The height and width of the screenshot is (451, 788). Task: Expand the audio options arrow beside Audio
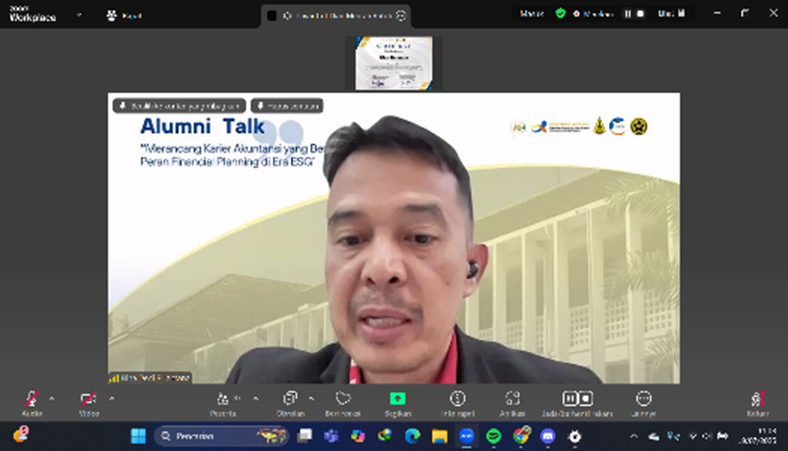tap(51, 399)
